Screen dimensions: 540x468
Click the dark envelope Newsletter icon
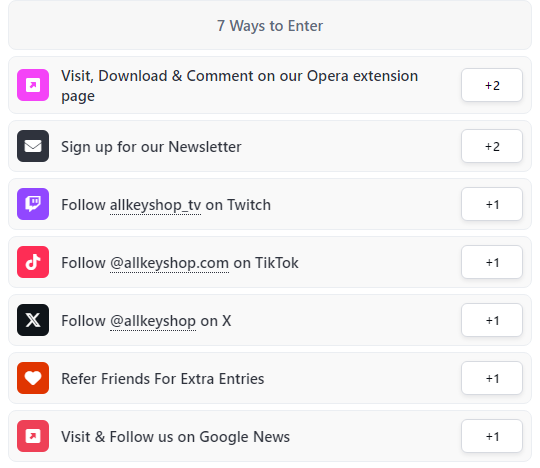point(33,146)
